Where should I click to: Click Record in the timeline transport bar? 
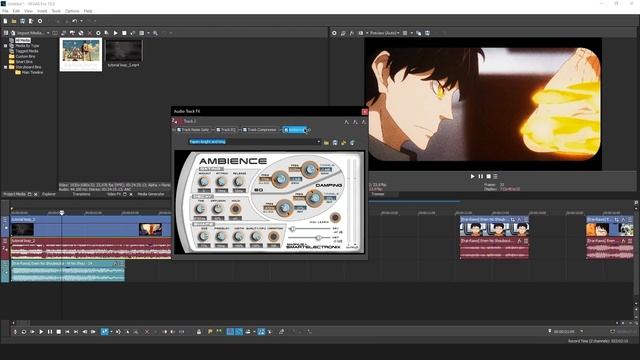point(16,332)
